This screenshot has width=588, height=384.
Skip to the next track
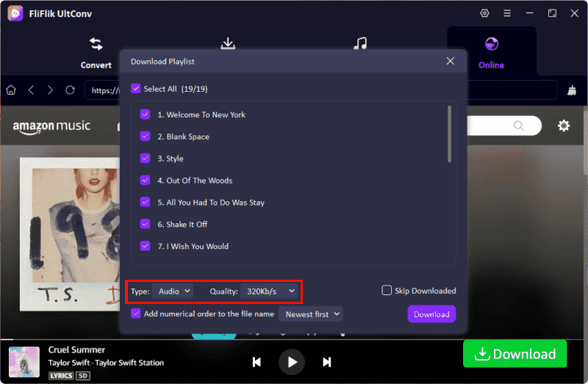(327, 361)
